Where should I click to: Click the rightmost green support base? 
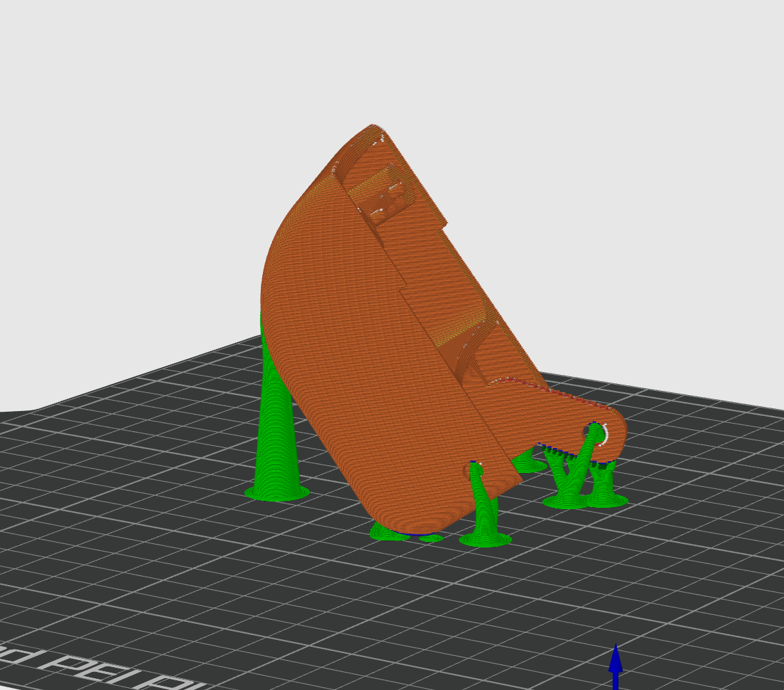(x=607, y=499)
